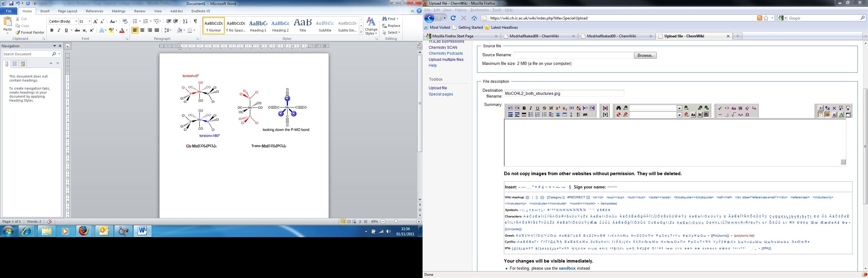
Task: Switch to the Page Layout ribbon tab
Action: pos(67,11)
